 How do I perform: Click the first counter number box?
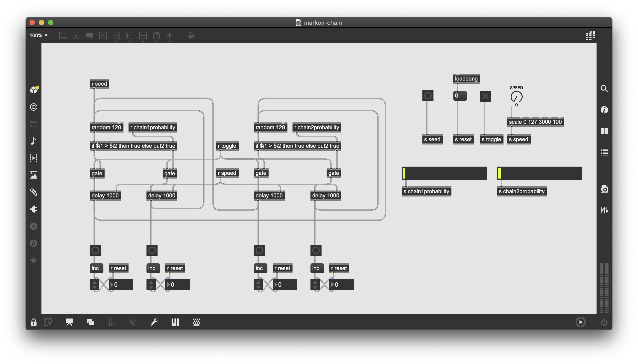point(121,284)
